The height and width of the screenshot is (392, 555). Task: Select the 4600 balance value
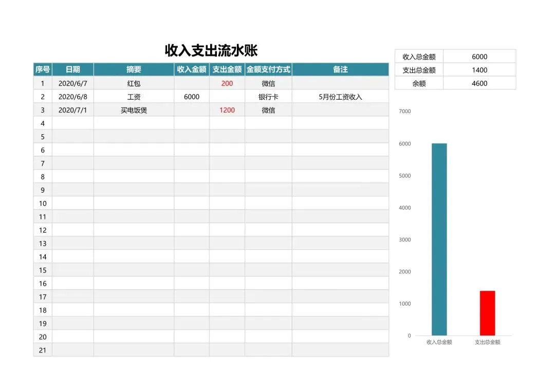pyautogui.click(x=479, y=84)
